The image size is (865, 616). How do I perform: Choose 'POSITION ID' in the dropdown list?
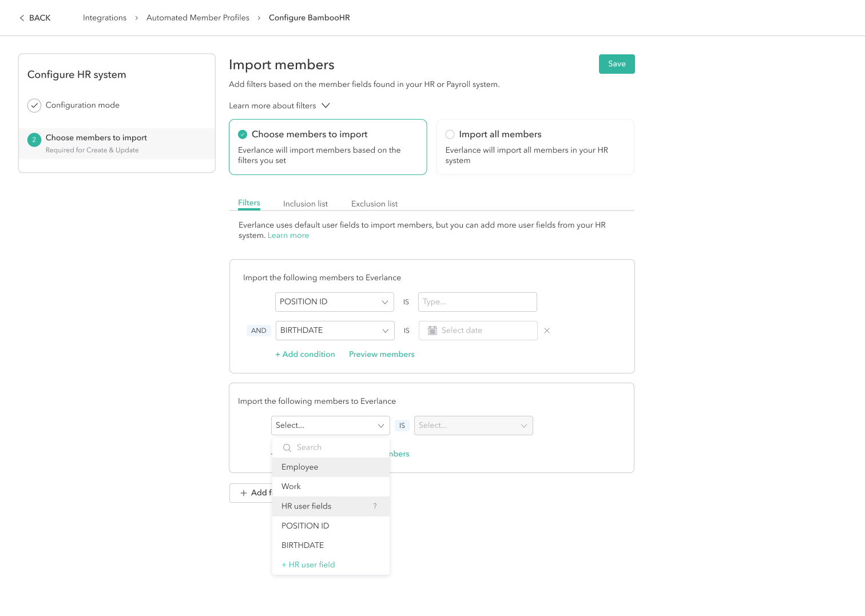[x=331, y=526]
